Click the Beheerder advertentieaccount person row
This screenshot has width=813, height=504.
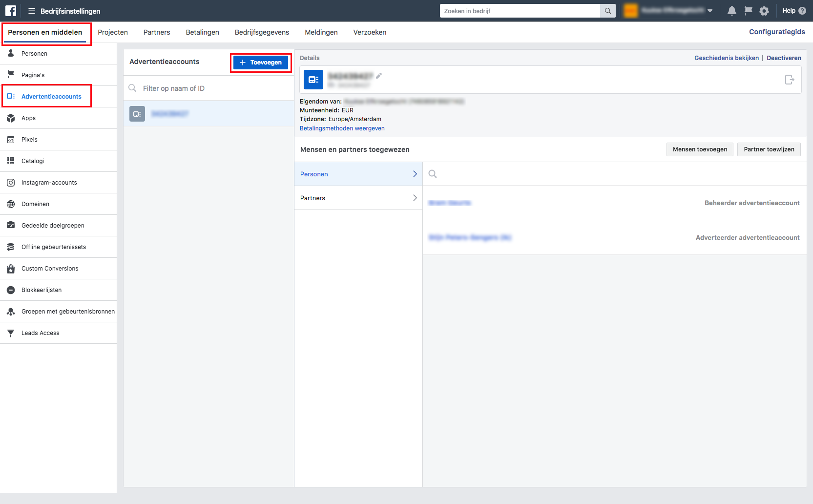point(614,203)
